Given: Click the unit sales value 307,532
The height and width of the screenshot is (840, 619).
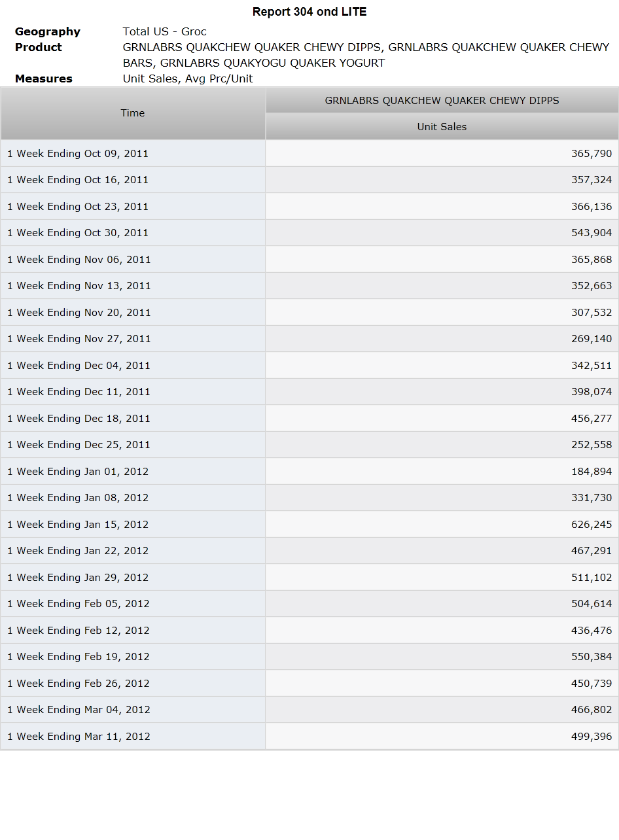Looking at the screenshot, I should point(592,312).
